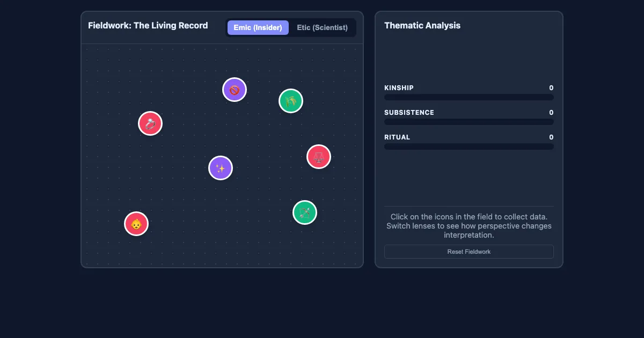Click the Kinship progress bar
The image size is (644, 338).
click(x=469, y=97)
